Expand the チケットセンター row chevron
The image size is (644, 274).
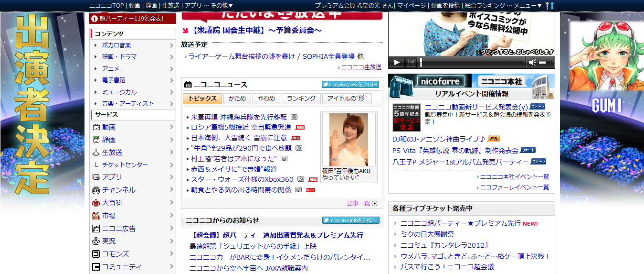click(171, 165)
